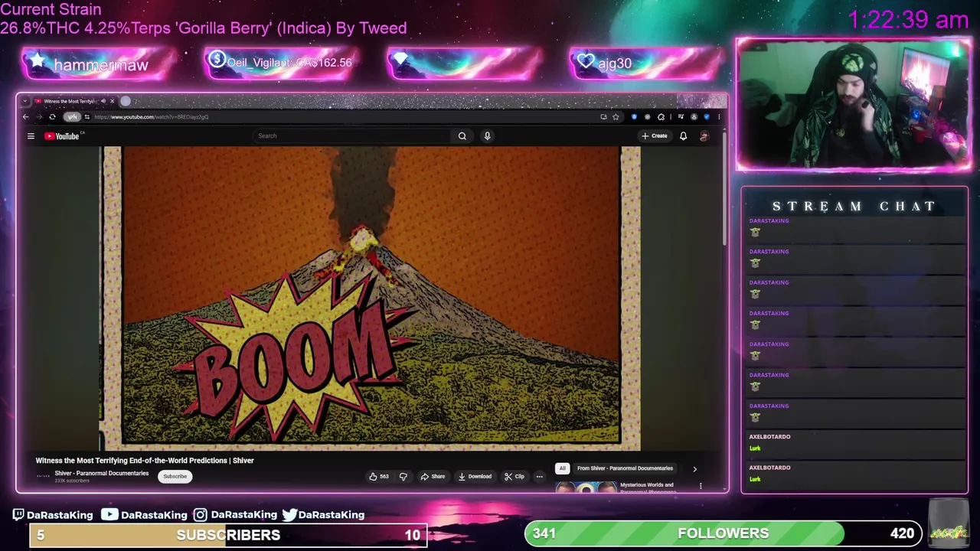Subscribe to the Shiver channel
The image size is (980, 551).
tap(175, 477)
